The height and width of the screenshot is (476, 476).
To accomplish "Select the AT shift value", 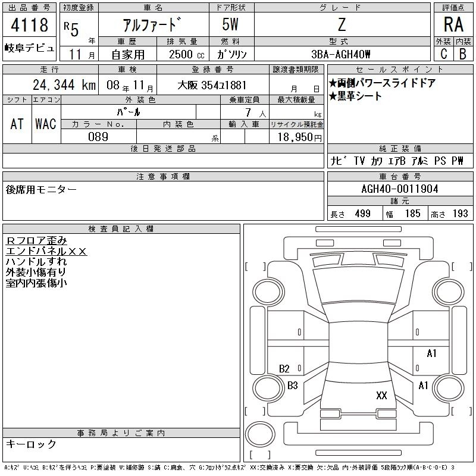I will [17, 124].
